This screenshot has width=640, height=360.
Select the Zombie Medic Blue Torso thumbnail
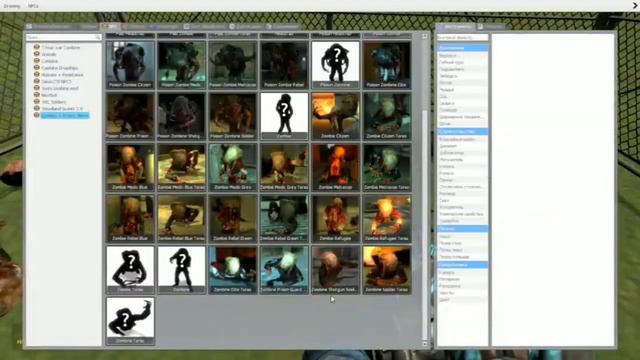182,167
